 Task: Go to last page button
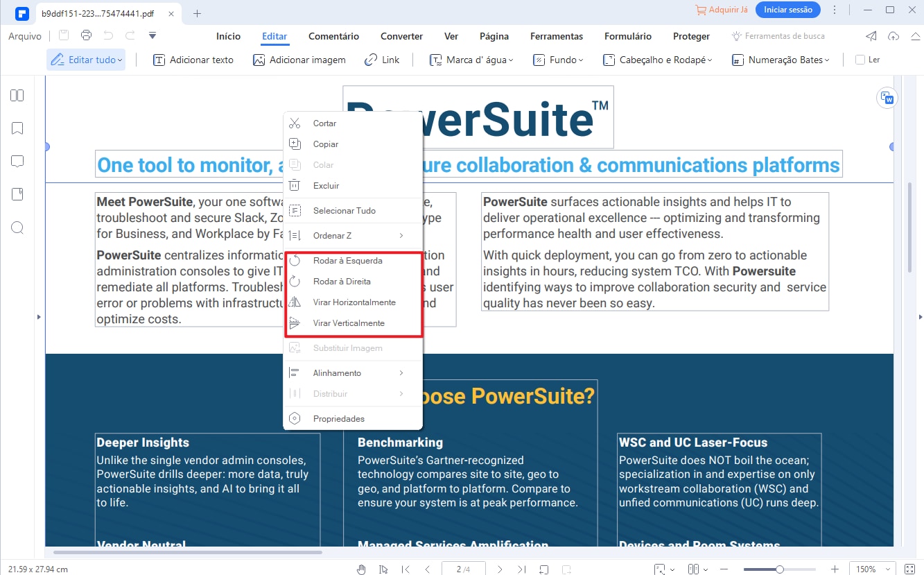(522, 569)
